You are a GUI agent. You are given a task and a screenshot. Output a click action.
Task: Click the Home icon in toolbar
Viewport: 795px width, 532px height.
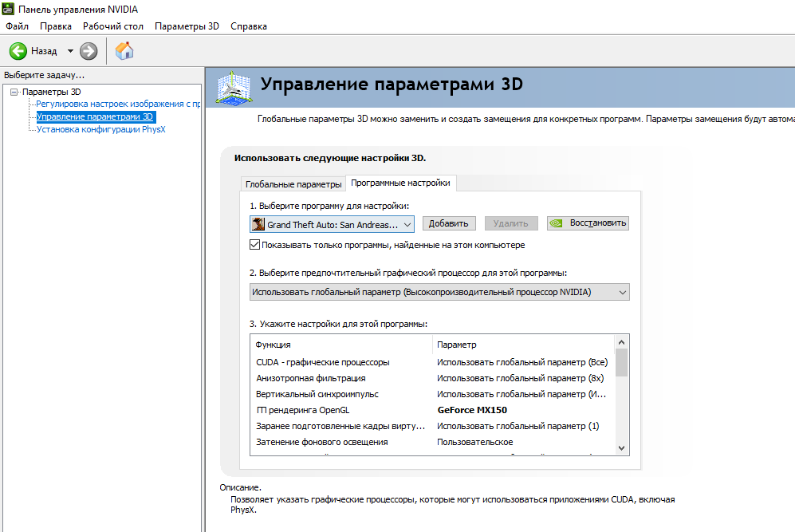point(124,51)
